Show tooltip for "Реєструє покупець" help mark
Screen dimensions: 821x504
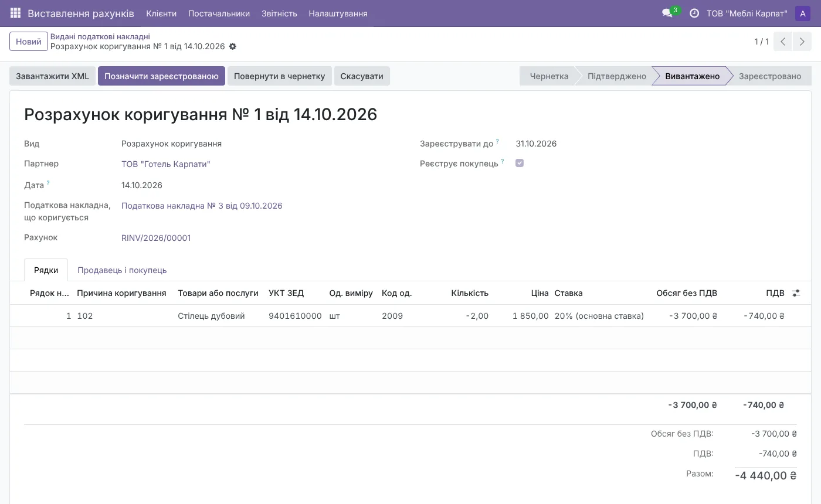pyautogui.click(x=503, y=161)
